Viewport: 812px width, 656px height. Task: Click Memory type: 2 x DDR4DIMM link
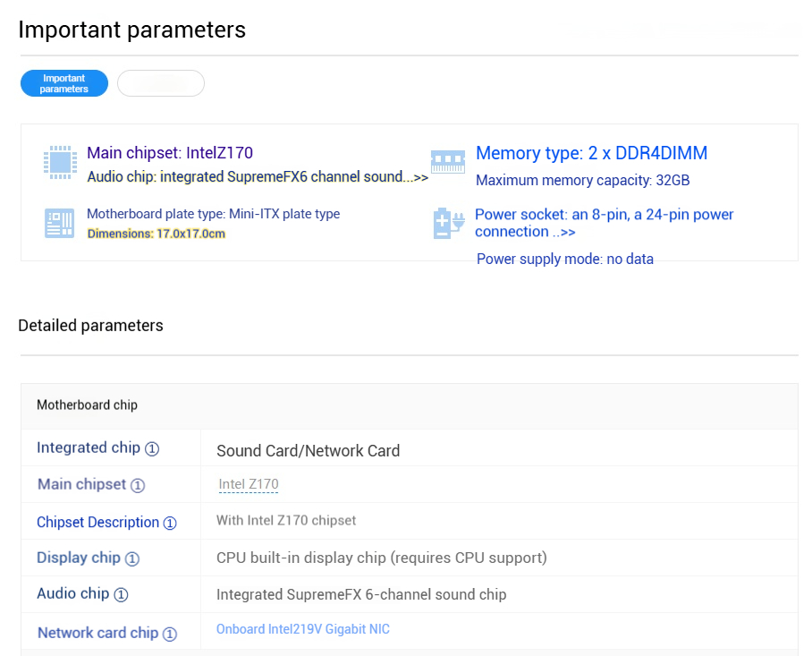pos(591,153)
